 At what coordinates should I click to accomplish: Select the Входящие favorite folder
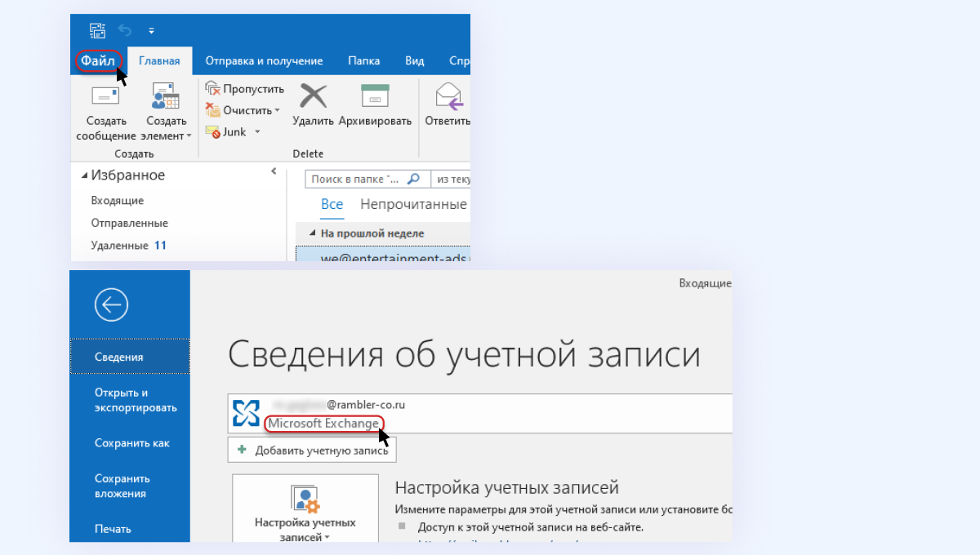(x=118, y=201)
